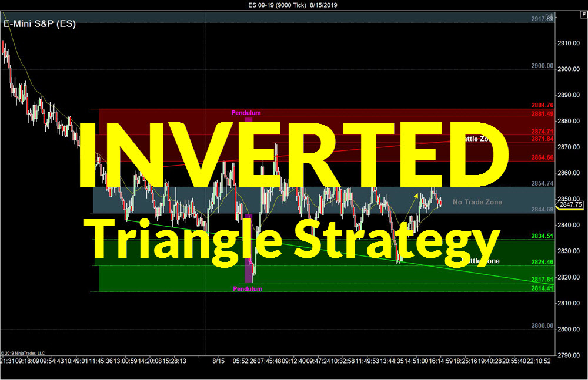Click the 05:52:26 time axis label
Screen dimensions: 588x380
click(x=245, y=361)
